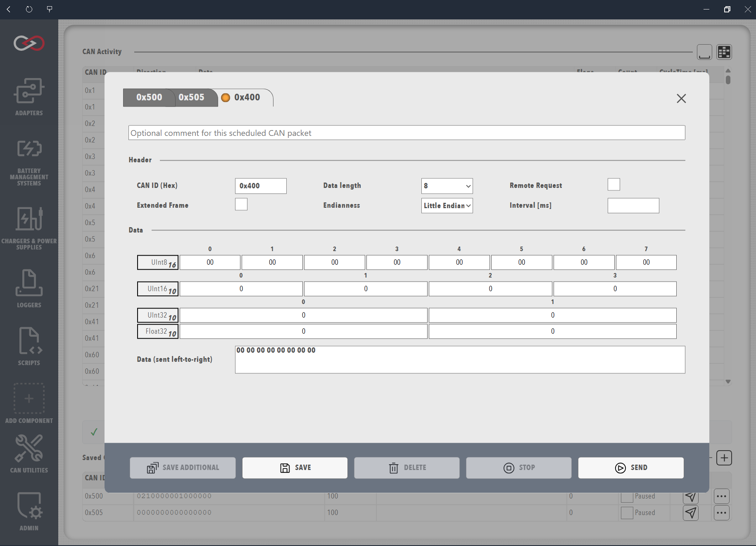756x546 pixels.
Task: Click the refresh icon in title bar
Action: pos(29,9)
